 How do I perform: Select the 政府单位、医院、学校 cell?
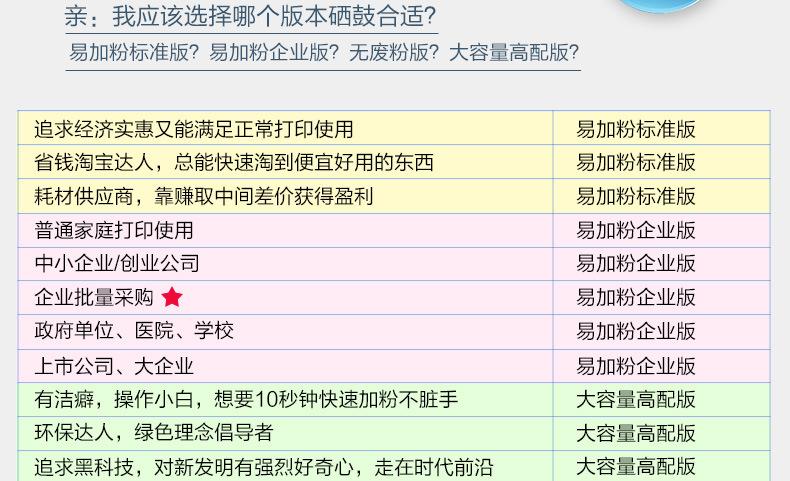tap(134, 331)
